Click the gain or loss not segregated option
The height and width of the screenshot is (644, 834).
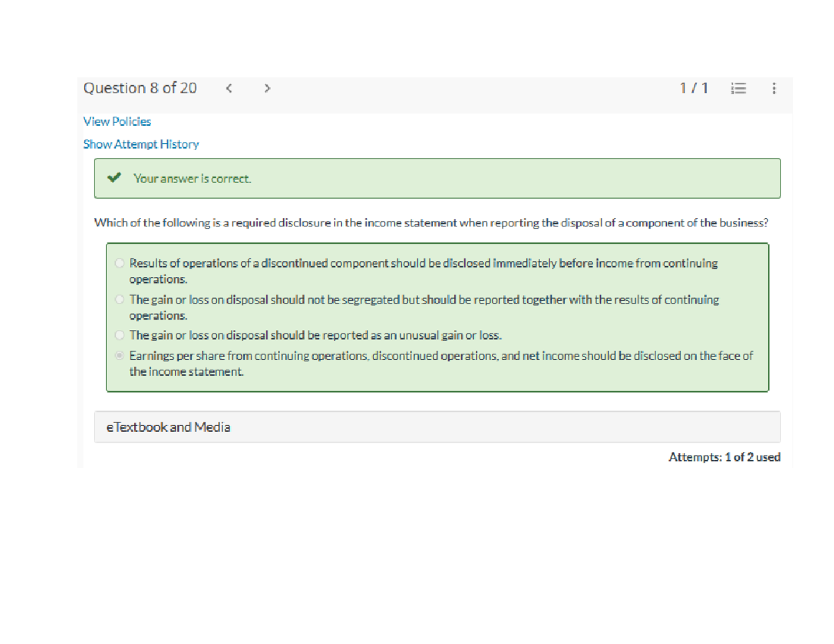pyautogui.click(x=119, y=299)
